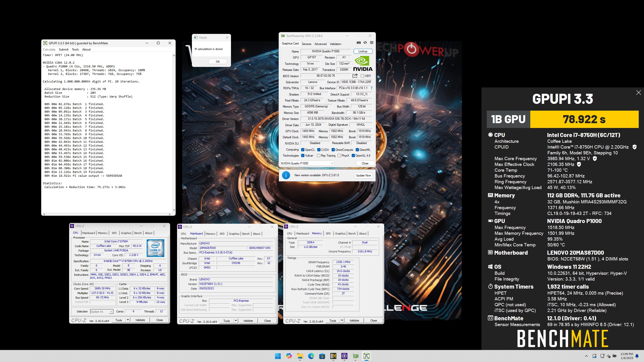The image size is (644, 362).
Task: Close the BenchMate result panel
Action: click(x=638, y=93)
